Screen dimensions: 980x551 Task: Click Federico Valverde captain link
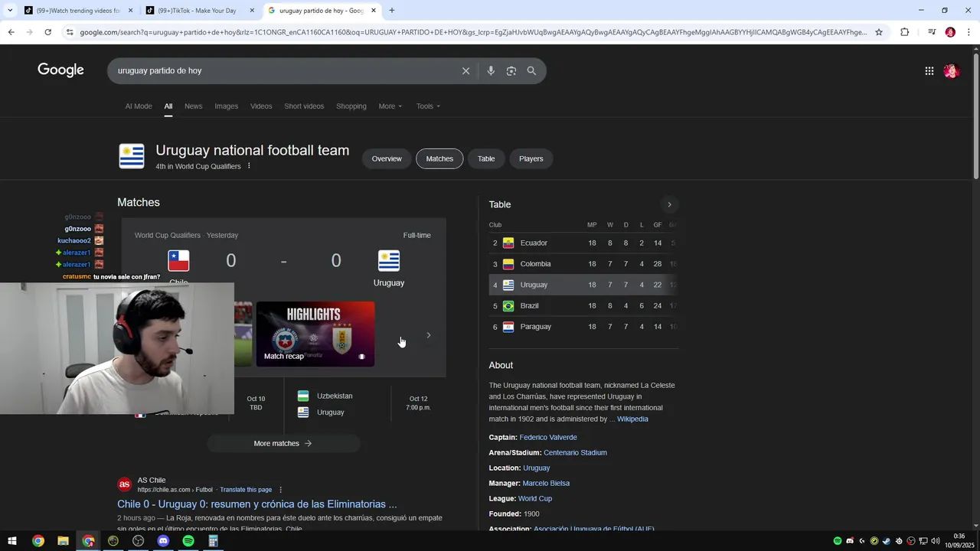click(x=548, y=437)
